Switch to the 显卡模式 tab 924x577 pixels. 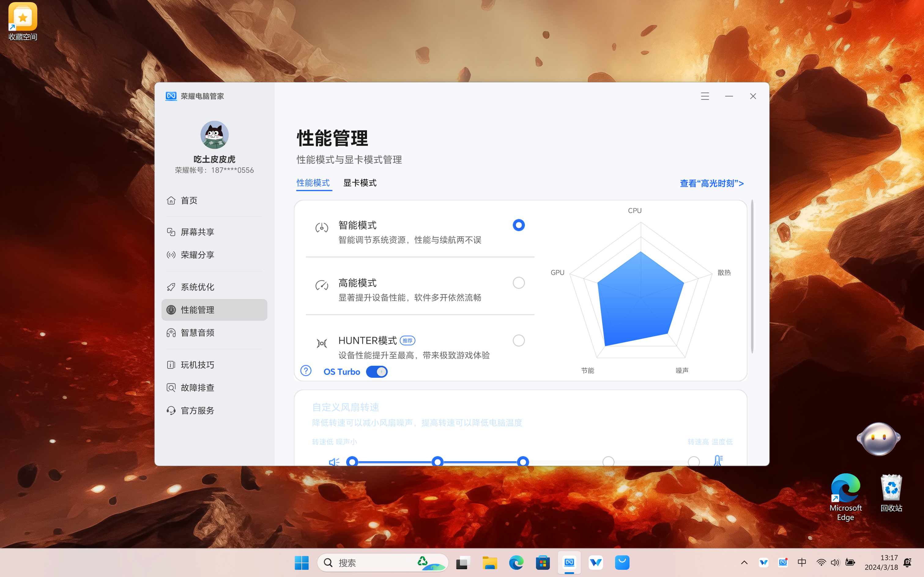point(360,183)
